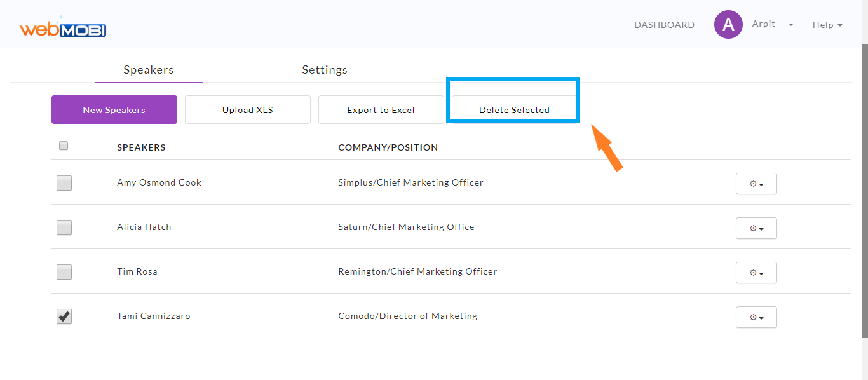The width and height of the screenshot is (868, 380).
Task: Click the Delete Selected button
Action: [x=514, y=109]
